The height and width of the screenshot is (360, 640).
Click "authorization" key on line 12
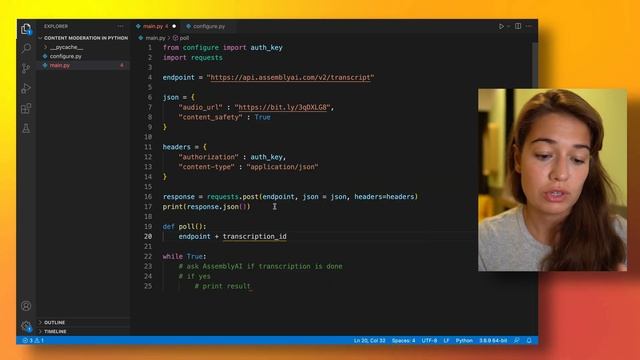tap(208, 157)
